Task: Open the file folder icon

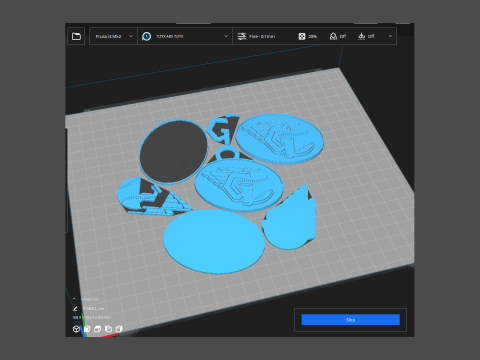Action: (x=76, y=36)
